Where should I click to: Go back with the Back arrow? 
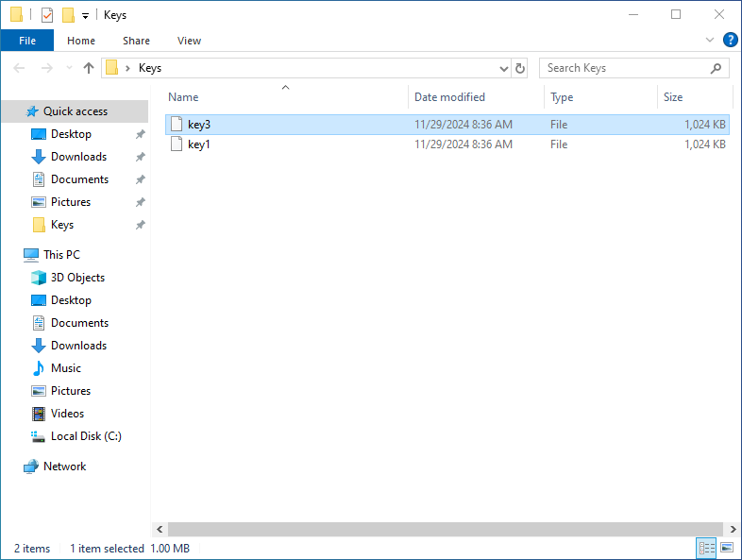tap(19, 68)
